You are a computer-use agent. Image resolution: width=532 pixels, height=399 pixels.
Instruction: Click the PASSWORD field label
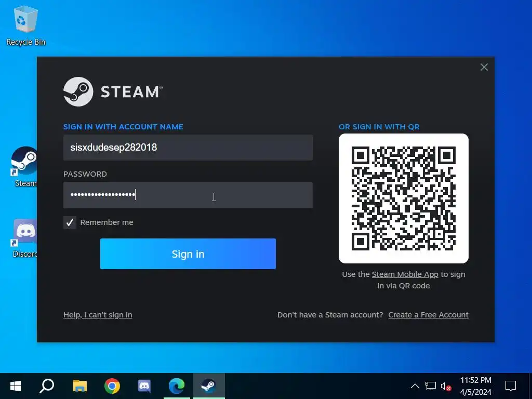(85, 174)
